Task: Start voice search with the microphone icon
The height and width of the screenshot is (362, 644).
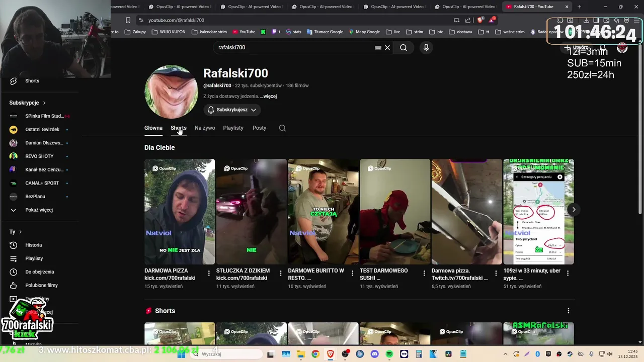Action: (x=426, y=47)
